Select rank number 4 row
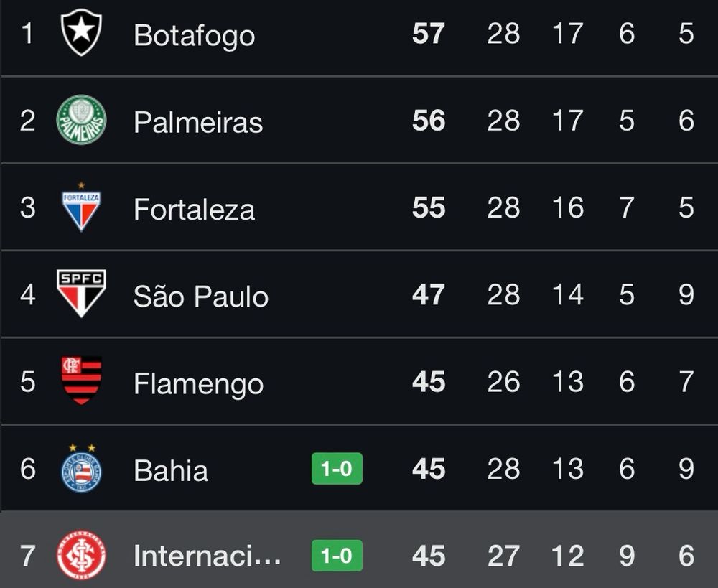 point(359,294)
